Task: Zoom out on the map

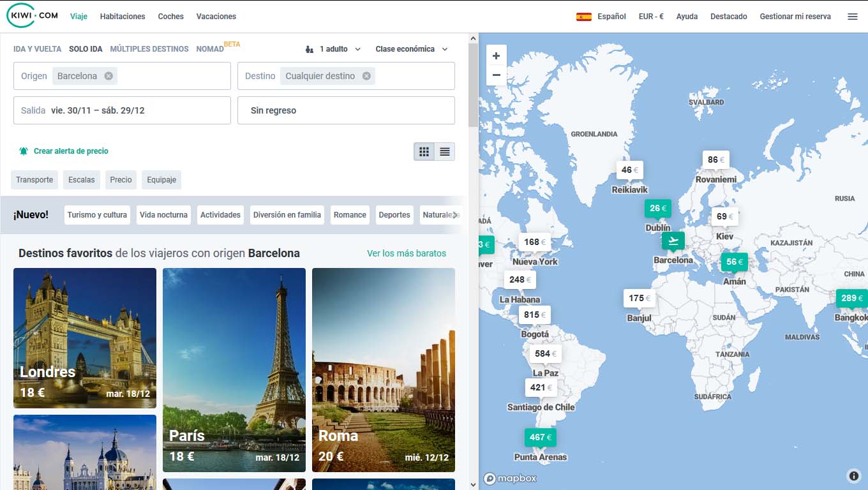Action: point(496,75)
